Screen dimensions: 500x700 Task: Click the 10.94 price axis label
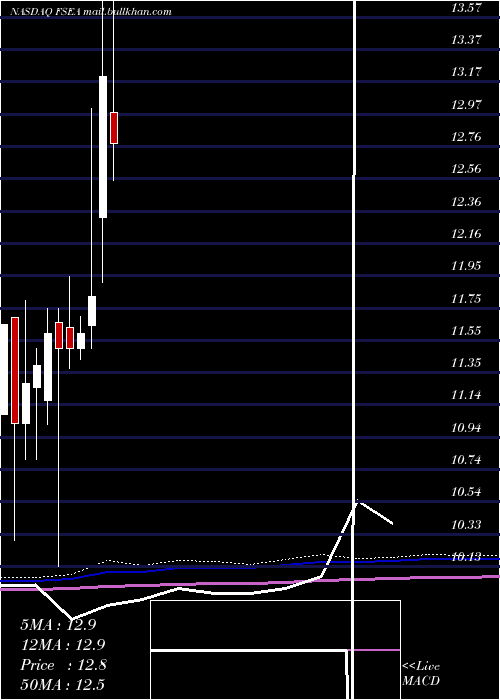[x=466, y=428]
